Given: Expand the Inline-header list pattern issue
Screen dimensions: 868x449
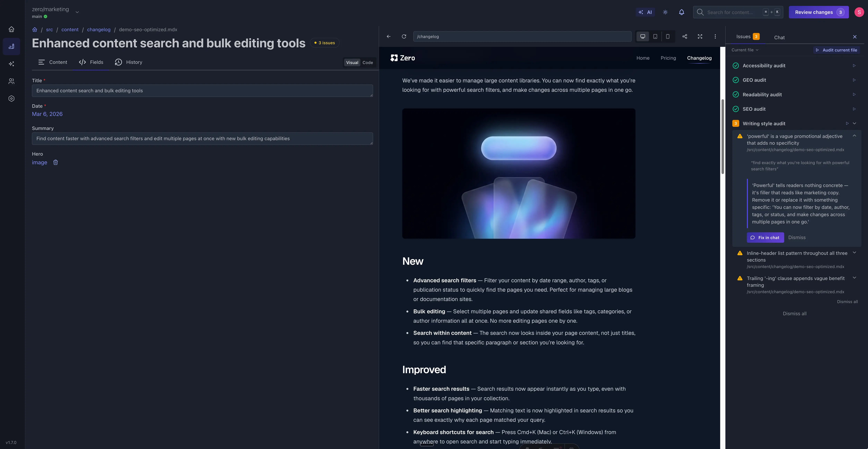Looking at the screenshot, I should tap(854, 253).
